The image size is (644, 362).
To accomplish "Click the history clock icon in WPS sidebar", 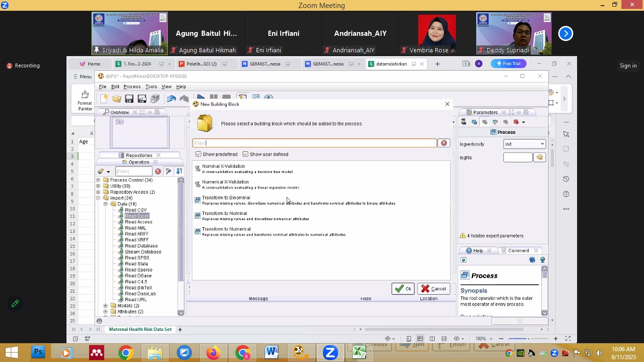I will 566,179.
